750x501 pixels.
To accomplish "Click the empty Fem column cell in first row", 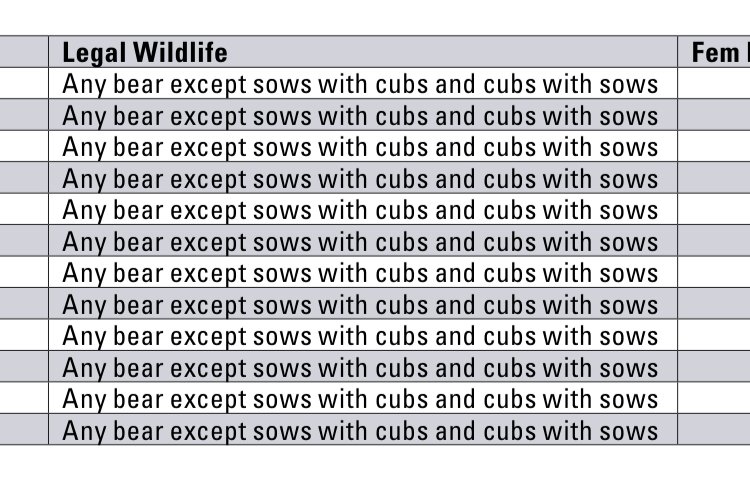I will [x=714, y=83].
